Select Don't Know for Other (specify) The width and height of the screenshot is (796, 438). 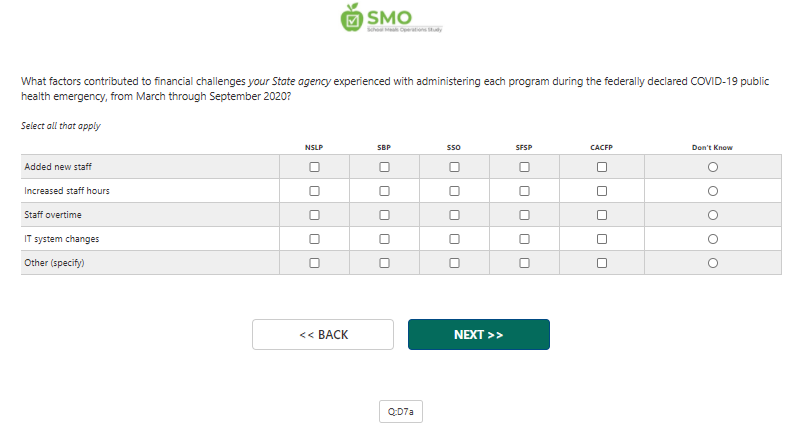click(713, 263)
